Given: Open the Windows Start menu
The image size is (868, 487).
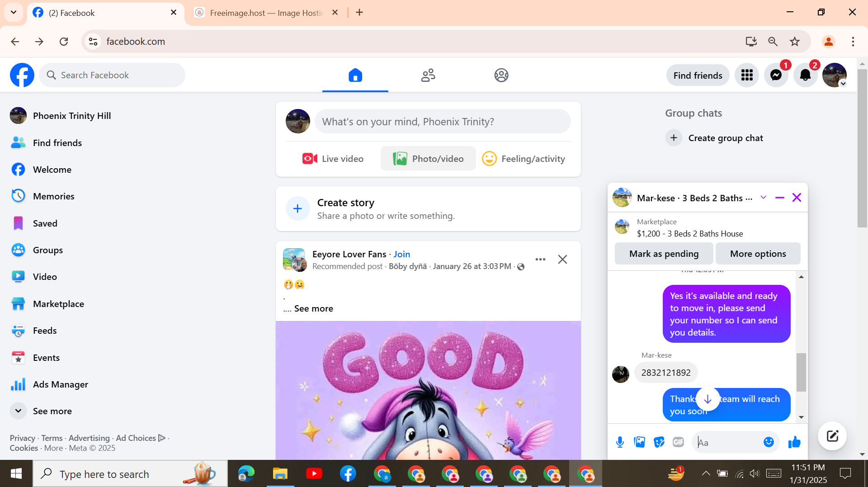Looking at the screenshot, I should [16, 473].
